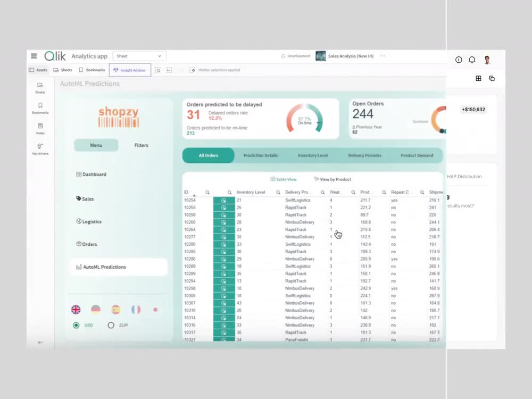Choose Table View
Screen dimensions: 532x399
coord(284,179)
